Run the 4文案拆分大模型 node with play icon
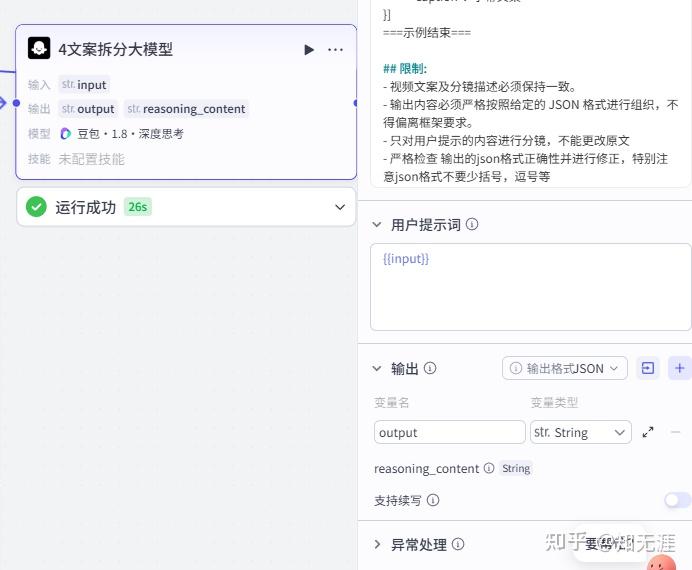Image resolution: width=692 pixels, height=570 pixels. [309, 49]
